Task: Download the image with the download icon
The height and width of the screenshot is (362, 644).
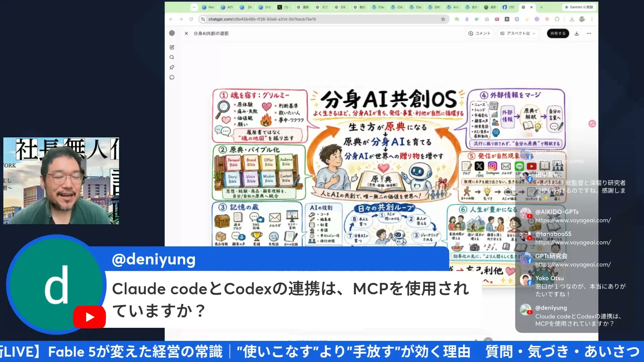Action: click(x=577, y=33)
